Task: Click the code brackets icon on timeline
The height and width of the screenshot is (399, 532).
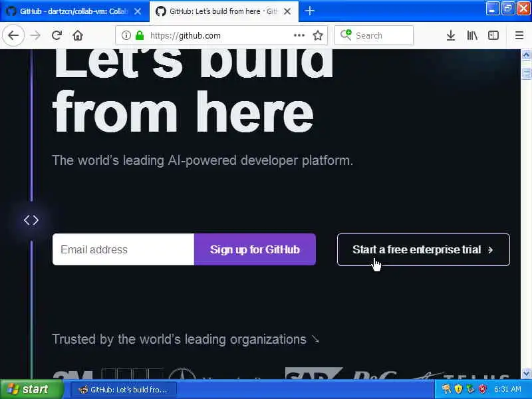Action: tap(31, 220)
